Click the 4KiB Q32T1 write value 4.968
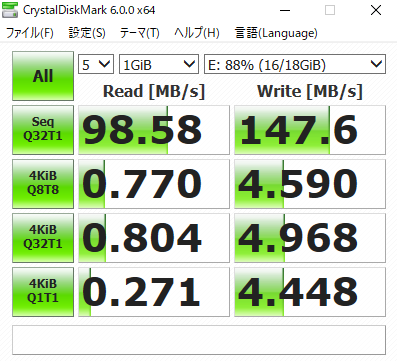The image size is (397, 361). 310,238
